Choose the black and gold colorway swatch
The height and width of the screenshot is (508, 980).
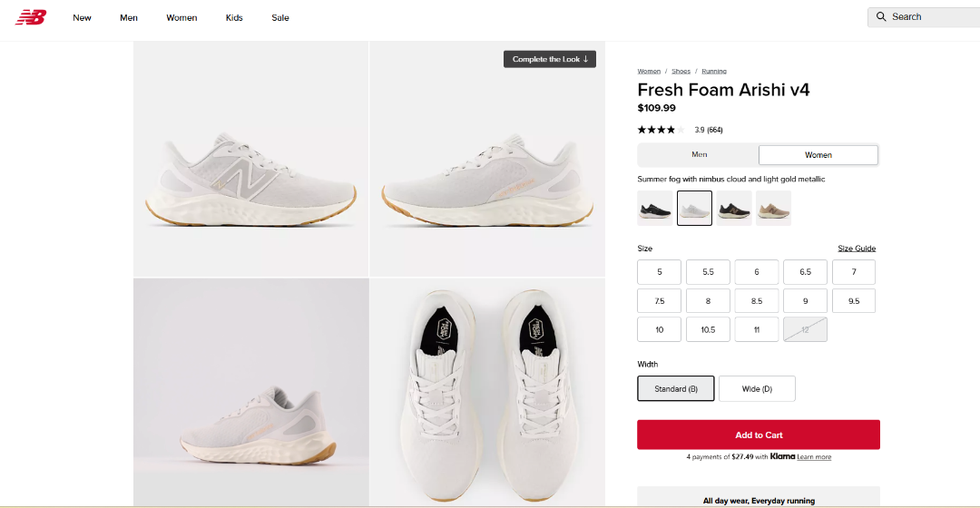point(734,208)
